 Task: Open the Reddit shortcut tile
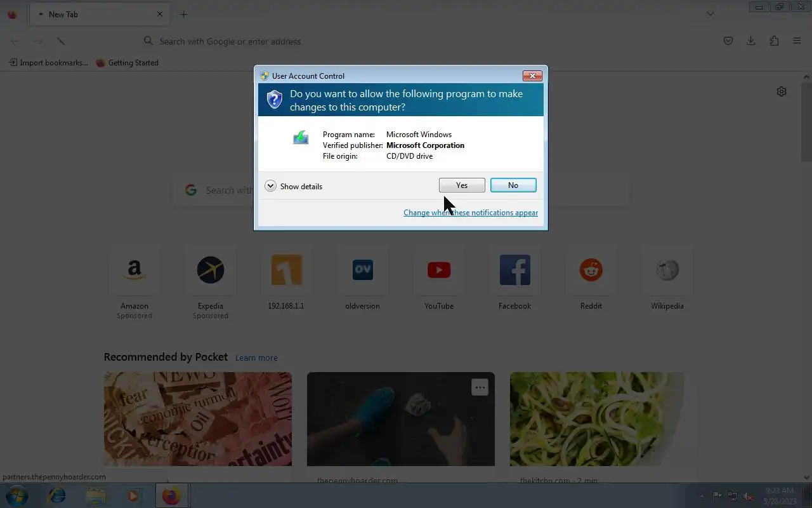[x=591, y=278]
